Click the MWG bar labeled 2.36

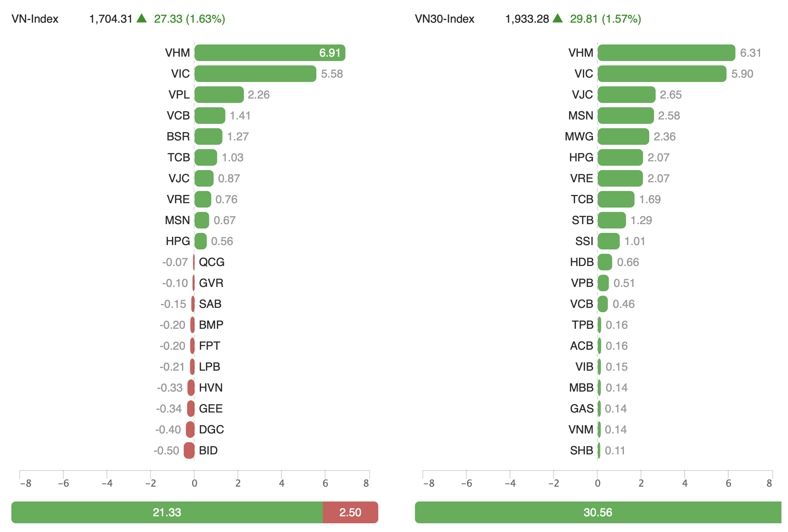(x=623, y=136)
